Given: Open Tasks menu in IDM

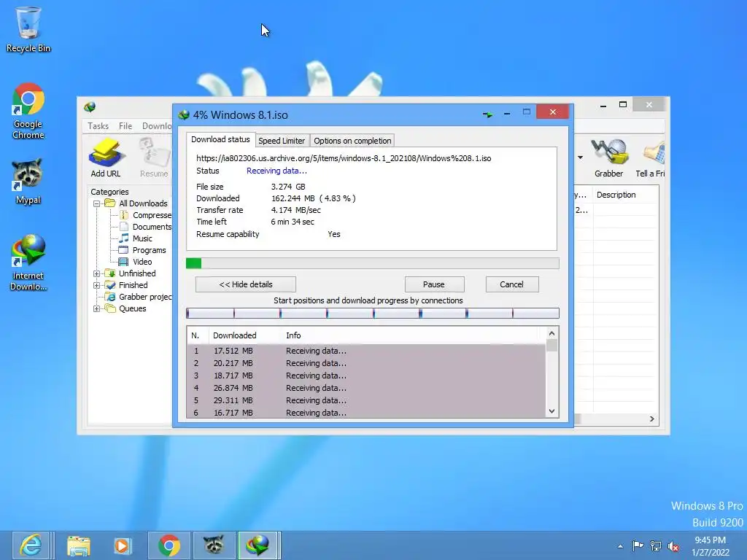Looking at the screenshot, I should [98, 125].
